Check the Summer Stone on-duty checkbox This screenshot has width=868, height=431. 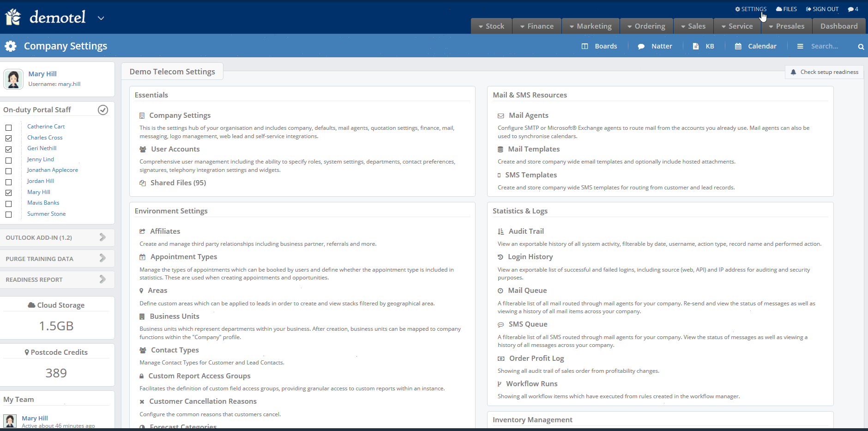click(x=8, y=214)
